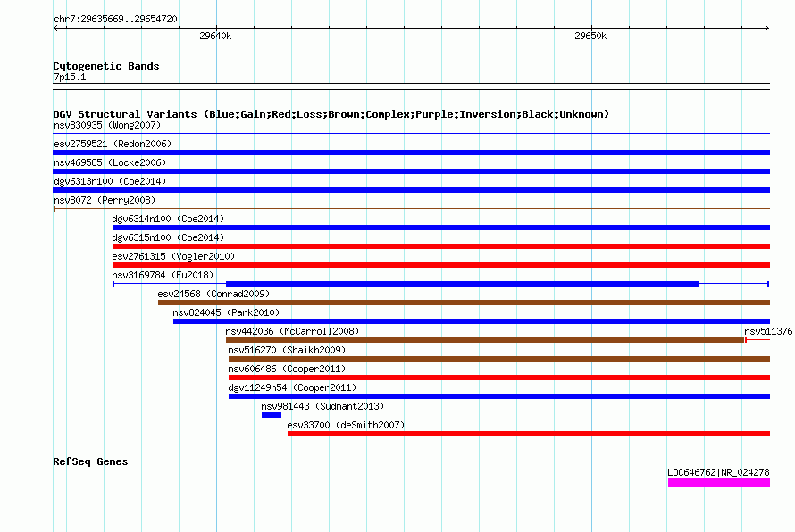Click the magenta LOC646762 gene bar
The width and height of the screenshot is (795, 532).
tap(719, 484)
